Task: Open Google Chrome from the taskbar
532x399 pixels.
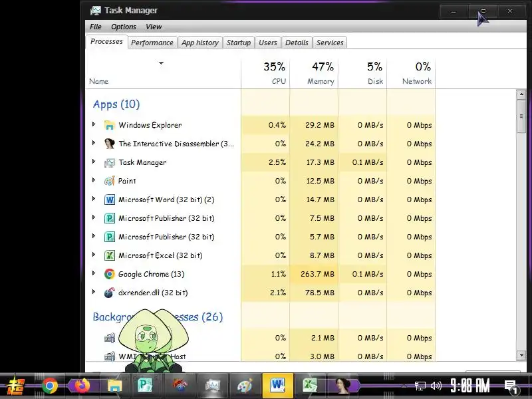Action: pyautogui.click(x=49, y=386)
